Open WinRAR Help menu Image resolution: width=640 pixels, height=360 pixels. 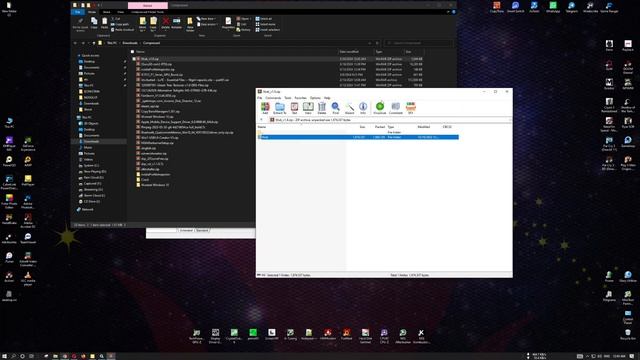pyautogui.click(x=327, y=98)
